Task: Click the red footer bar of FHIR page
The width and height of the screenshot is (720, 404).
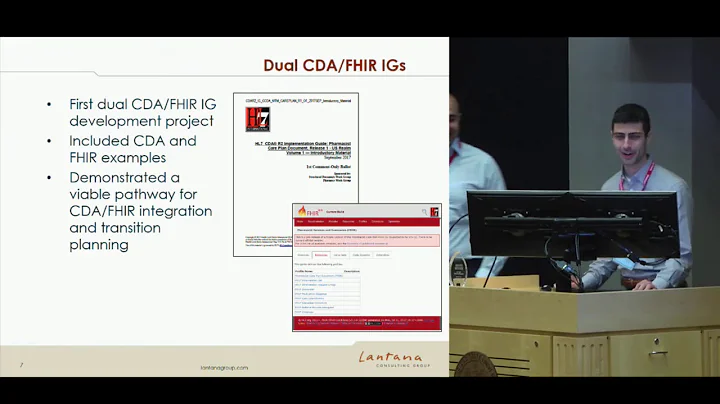Action: coord(367,322)
